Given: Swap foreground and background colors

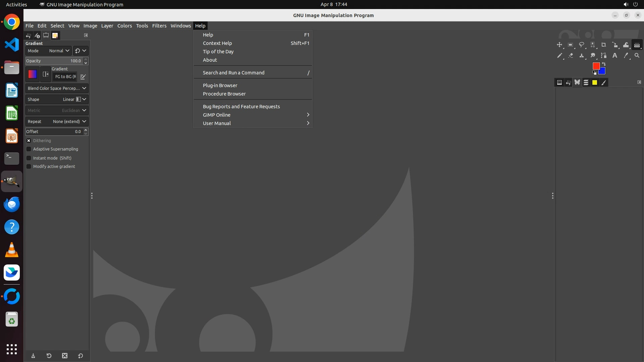Looking at the screenshot, I should coord(604,64).
